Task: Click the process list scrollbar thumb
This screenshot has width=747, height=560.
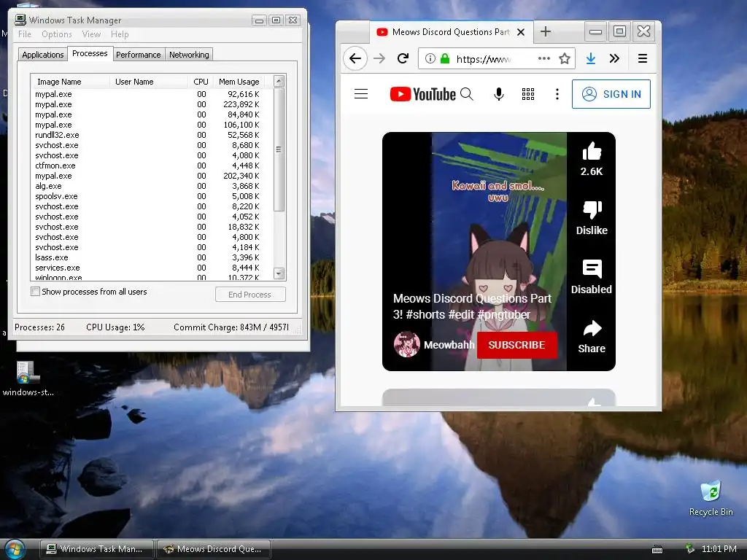Action: coord(279,149)
